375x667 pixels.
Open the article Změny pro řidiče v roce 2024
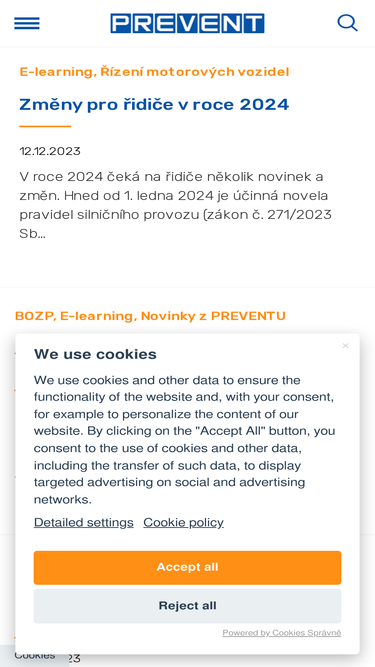[x=154, y=104]
